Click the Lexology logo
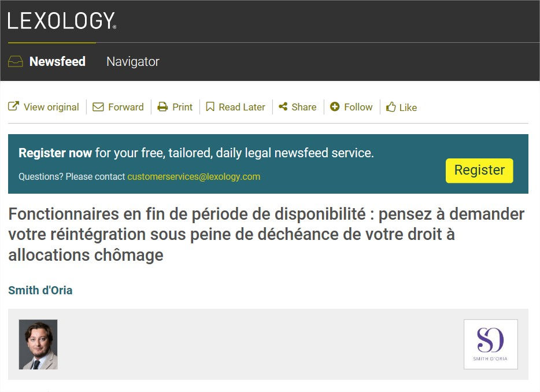This screenshot has width=540, height=392. point(61,19)
